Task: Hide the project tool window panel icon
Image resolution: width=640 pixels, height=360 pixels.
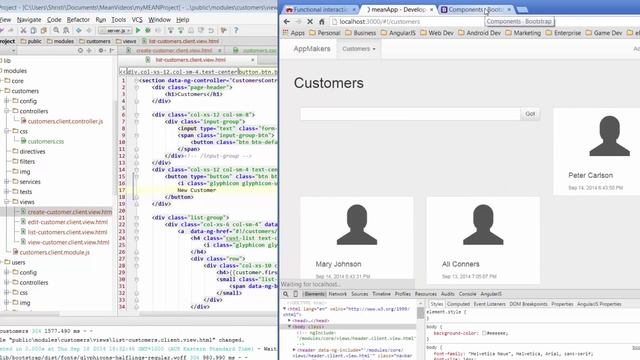Action: pos(111,51)
